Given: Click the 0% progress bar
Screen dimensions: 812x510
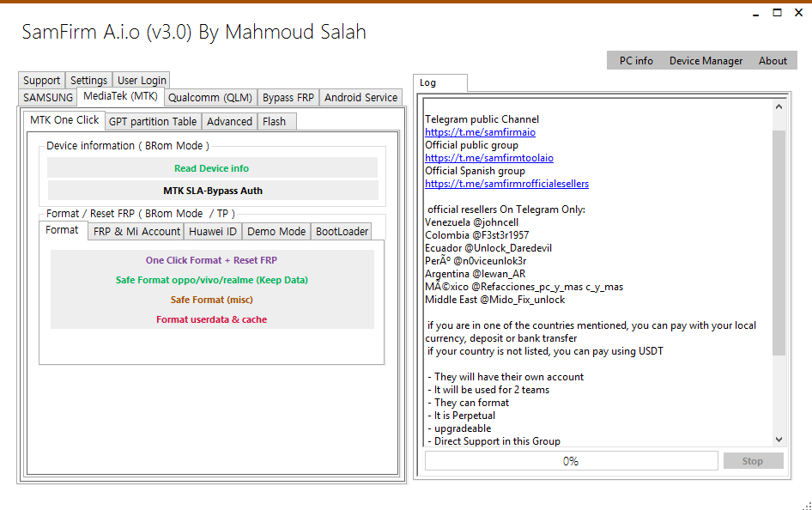Looking at the screenshot, I should coord(571,461).
